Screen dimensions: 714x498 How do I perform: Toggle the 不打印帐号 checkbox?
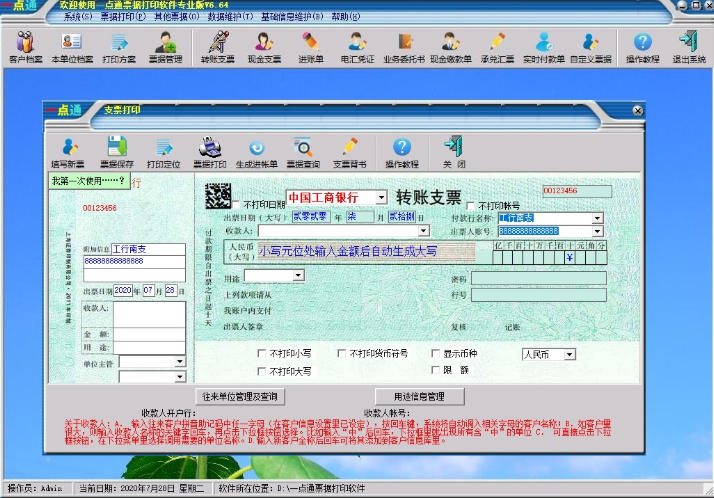pyautogui.click(x=470, y=205)
